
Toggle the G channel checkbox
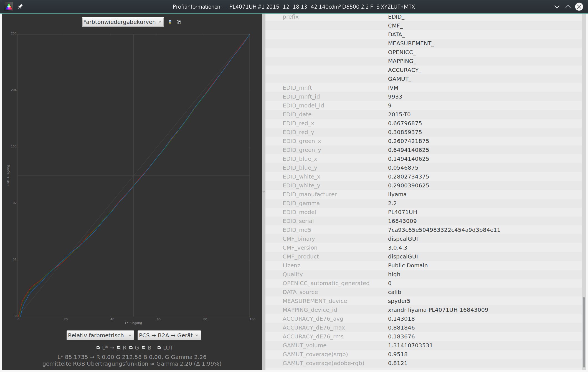pyautogui.click(x=131, y=348)
